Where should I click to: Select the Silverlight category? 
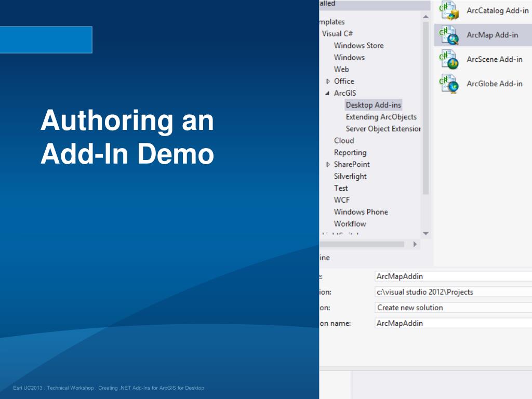point(350,177)
